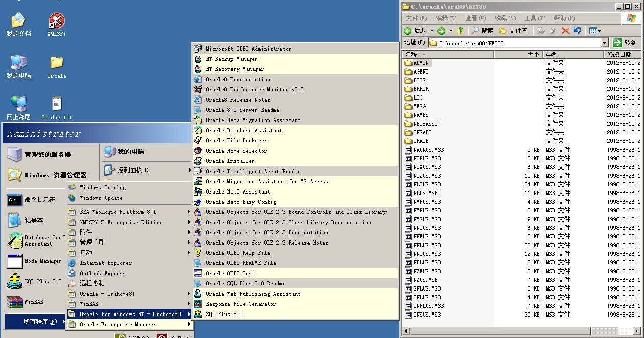This screenshot has height=338, width=644.
Task: Launch WinRAR from the Start menu pinned list
Action: [x=35, y=302]
